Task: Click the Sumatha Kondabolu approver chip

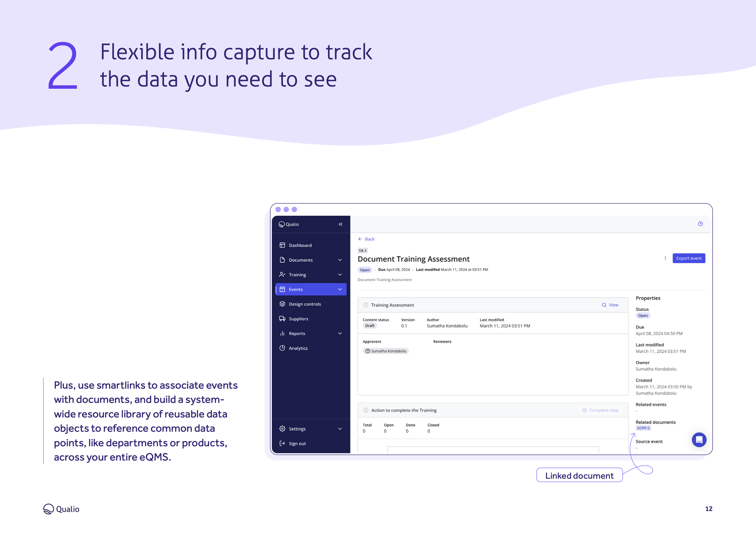Action: [386, 351]
